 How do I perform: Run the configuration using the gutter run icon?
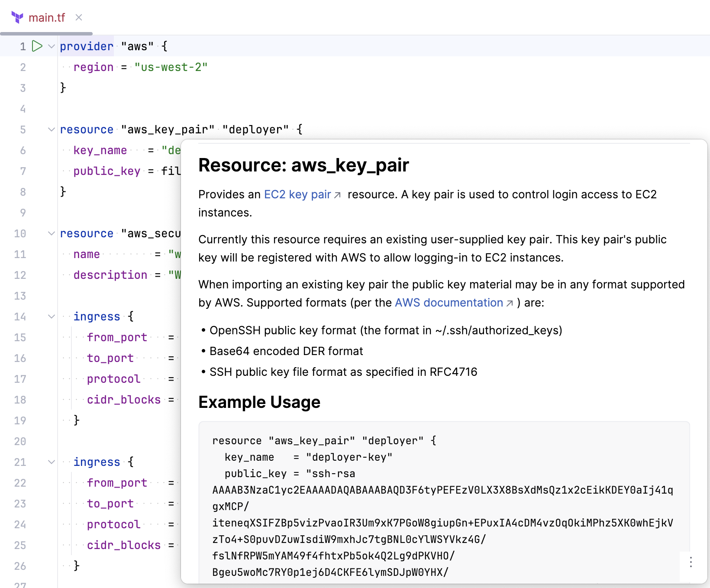[x=37, y=46]
